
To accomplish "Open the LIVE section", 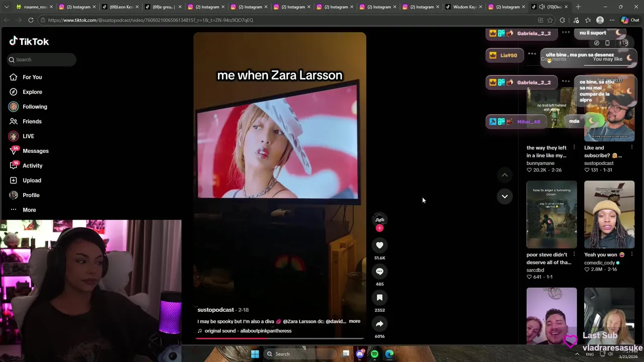I will click(x=28, y=136).
